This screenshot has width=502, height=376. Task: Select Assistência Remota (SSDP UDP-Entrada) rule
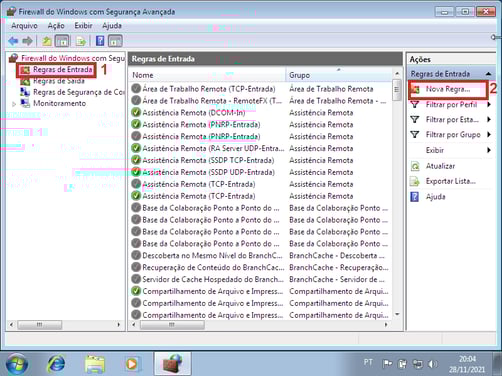coord(208,172)
